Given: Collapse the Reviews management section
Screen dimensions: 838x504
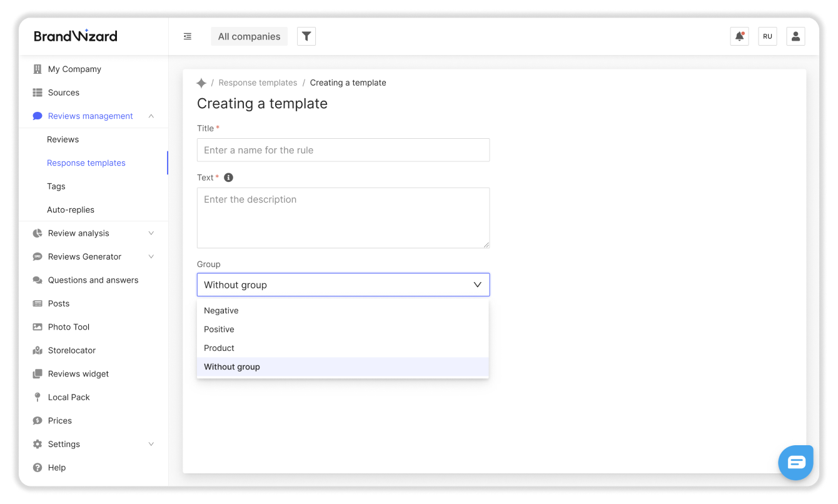Looking at the screenshot, I should click(151, 116).
